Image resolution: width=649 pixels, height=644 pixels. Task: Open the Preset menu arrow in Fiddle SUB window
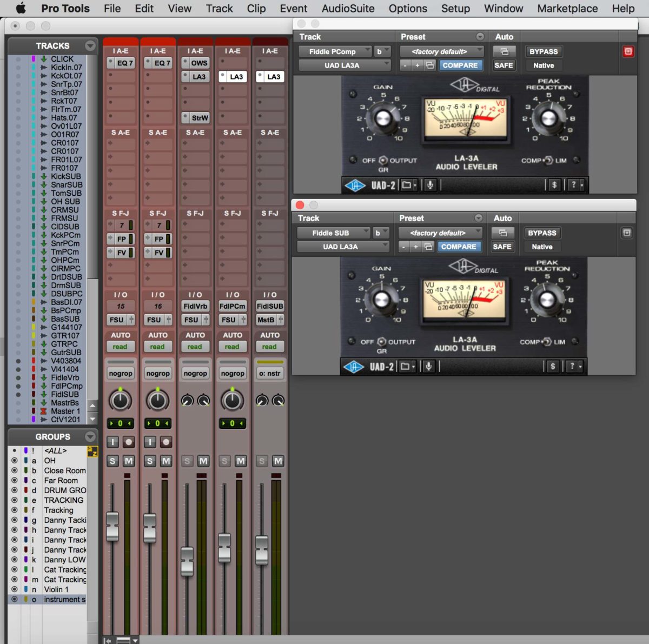pyautogui.click(x=478, y=218)
